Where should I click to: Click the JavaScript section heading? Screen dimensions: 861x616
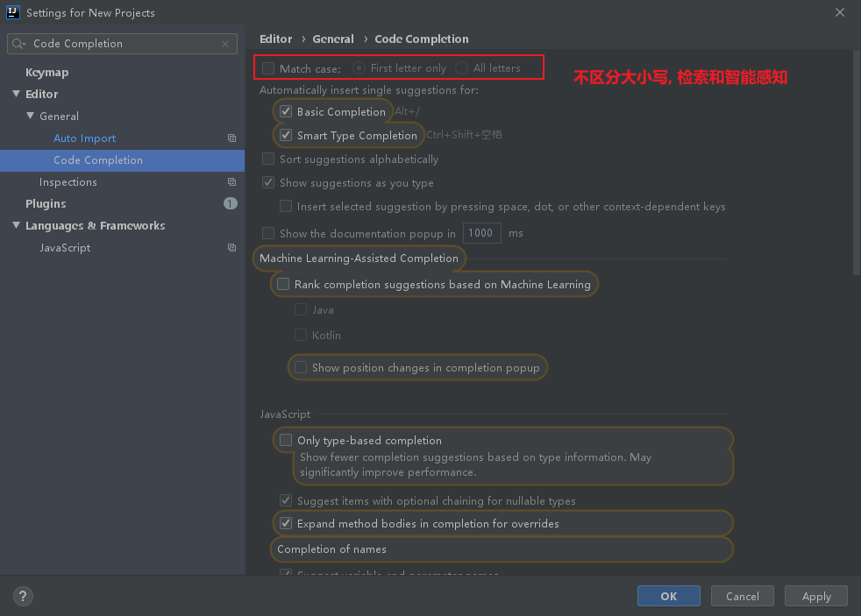pyautogui.click(x=285, y=414)
